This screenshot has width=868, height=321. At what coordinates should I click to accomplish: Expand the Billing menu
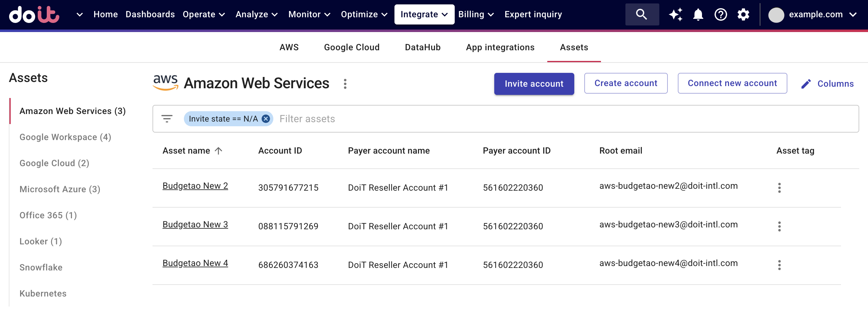pos(476,14)
